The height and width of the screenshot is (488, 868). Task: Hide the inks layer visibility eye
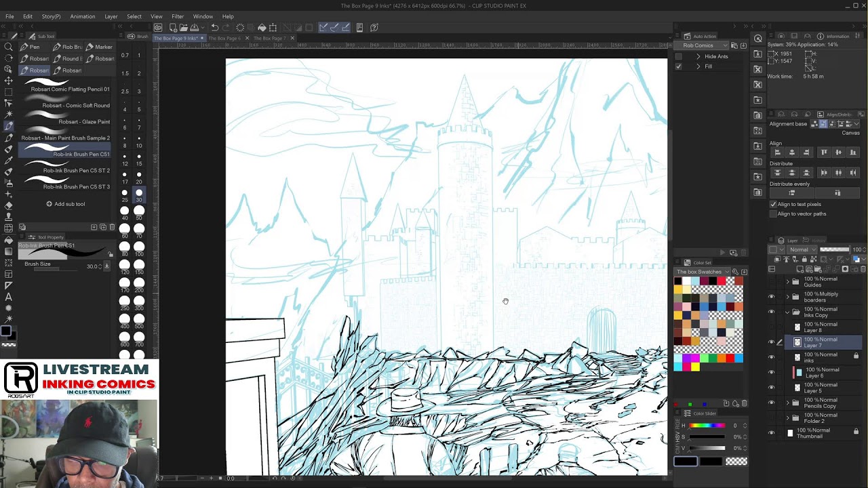771,357
